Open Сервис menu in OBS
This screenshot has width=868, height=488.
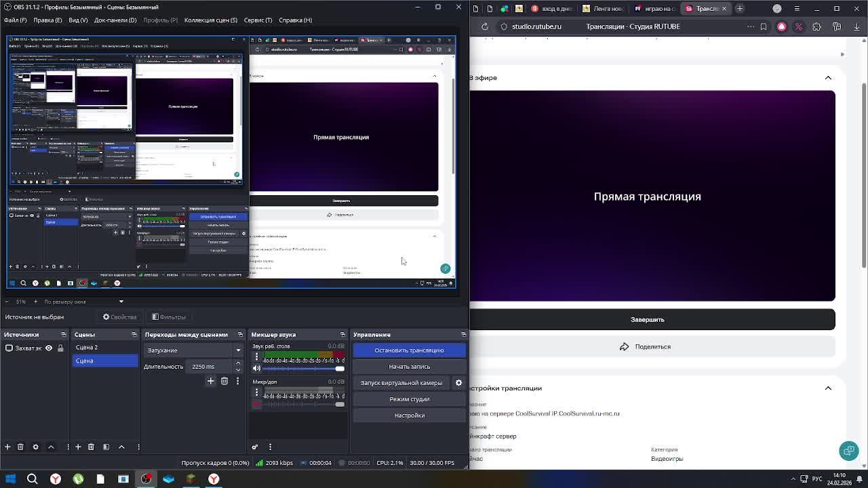coord(258,20)
